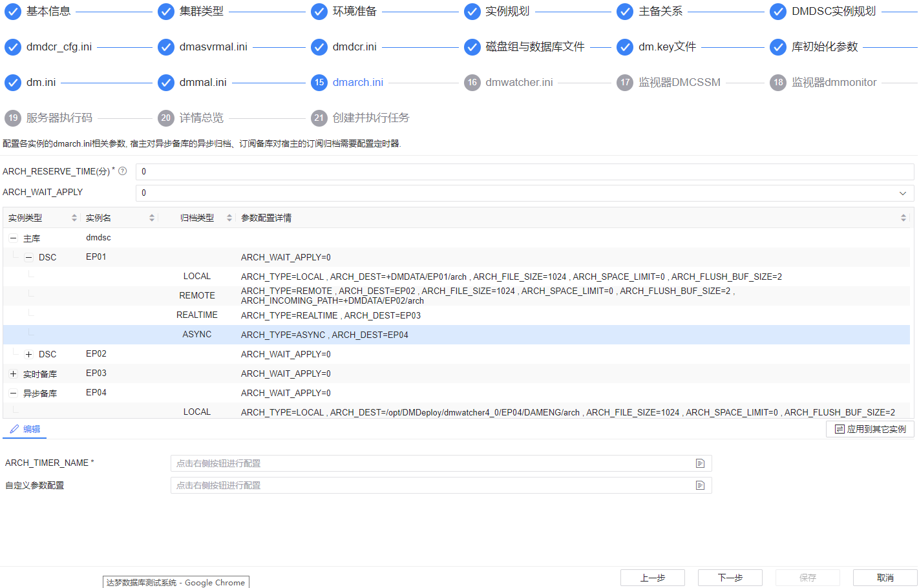Go to the 库初始化参数 step
The width and height of the screenshot is (919, 588).
[x=814, y=47]
